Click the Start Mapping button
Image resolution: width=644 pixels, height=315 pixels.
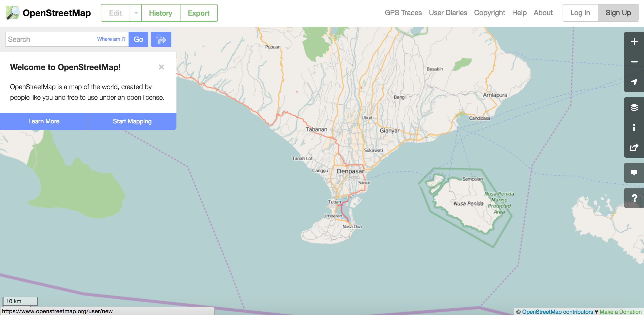coord(132,121)
